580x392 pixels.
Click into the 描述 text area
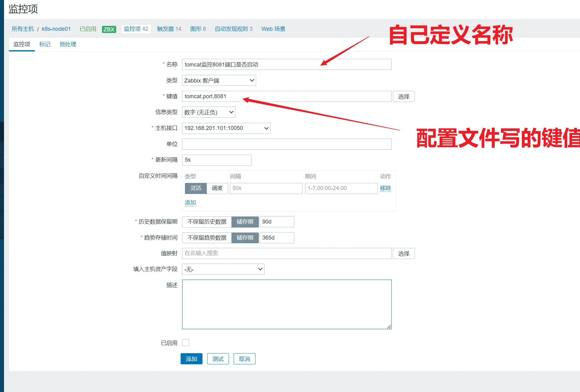pyautogui.click(x=287, y=304)
